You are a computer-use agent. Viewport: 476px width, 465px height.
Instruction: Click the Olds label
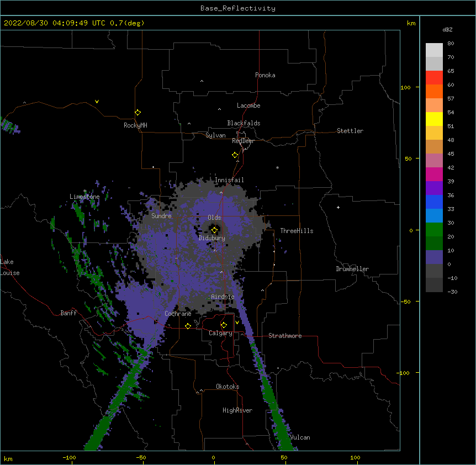(x=214, y=218)
